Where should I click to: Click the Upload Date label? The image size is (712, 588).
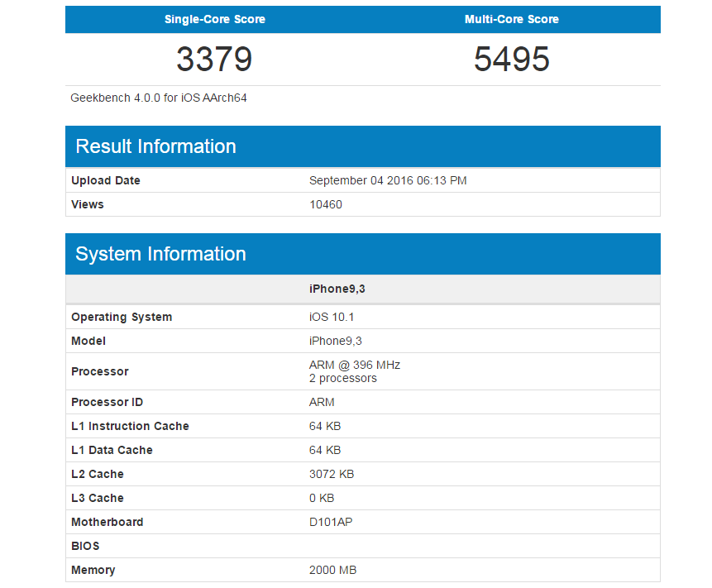[106, 181]
